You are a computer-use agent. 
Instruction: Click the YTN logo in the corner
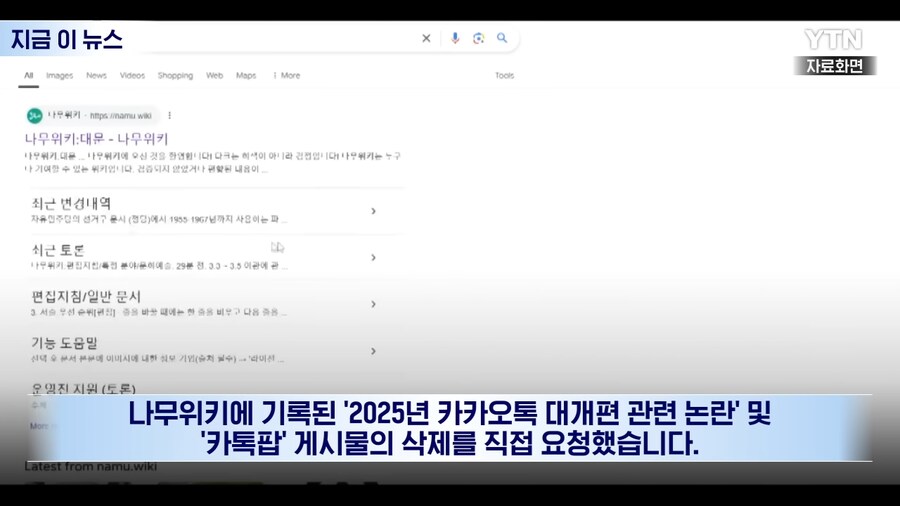click(833, 40)
